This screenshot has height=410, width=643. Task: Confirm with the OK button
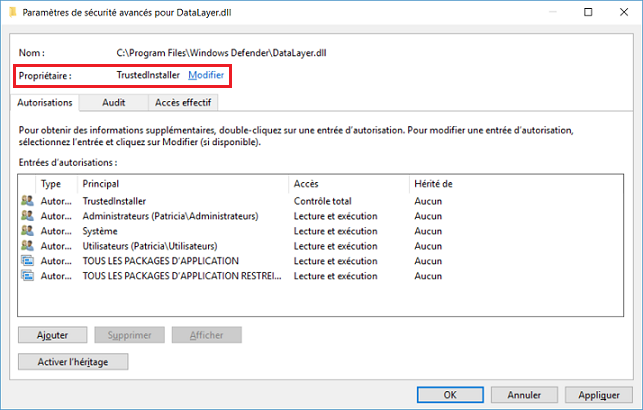coord(450,395)
